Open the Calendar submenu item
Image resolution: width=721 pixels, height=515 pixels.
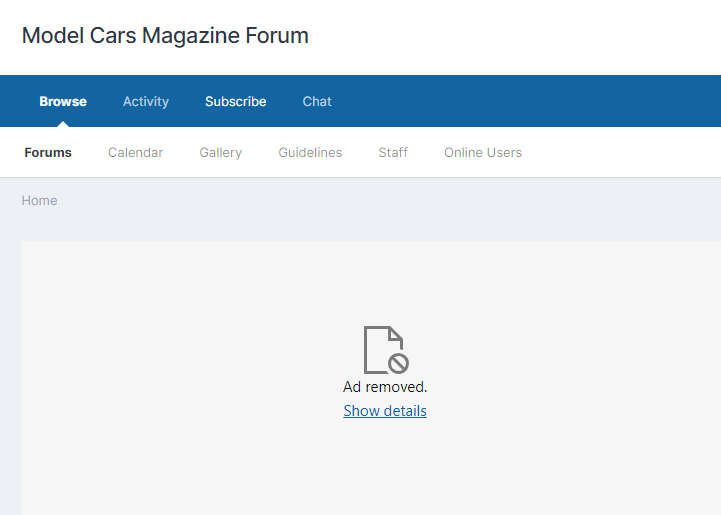pyautogui.click(x=135, y=152)
